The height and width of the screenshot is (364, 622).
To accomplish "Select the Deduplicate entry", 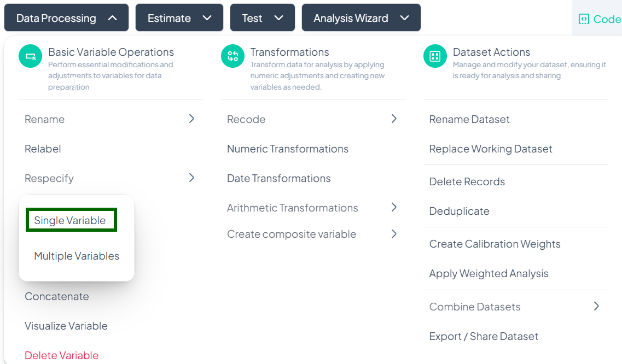I will point(459,211).
